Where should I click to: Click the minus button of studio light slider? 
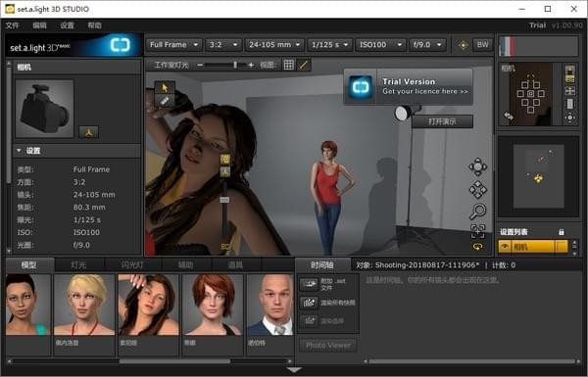200,66
